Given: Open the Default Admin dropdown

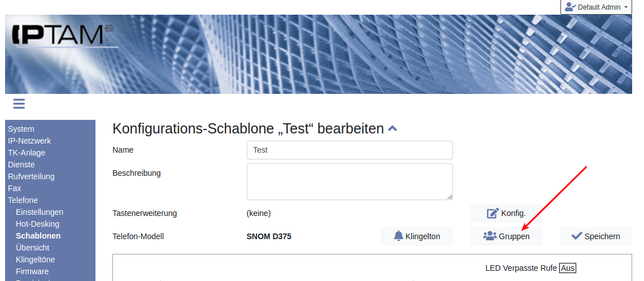Looking at the screenshot, I should click(595, 7).
